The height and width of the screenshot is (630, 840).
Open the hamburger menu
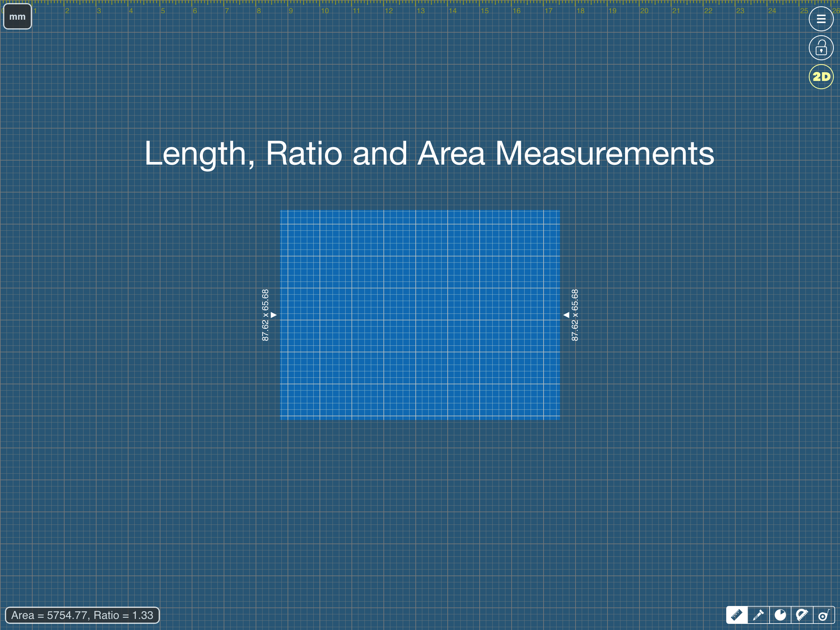[x=821, y=19]
